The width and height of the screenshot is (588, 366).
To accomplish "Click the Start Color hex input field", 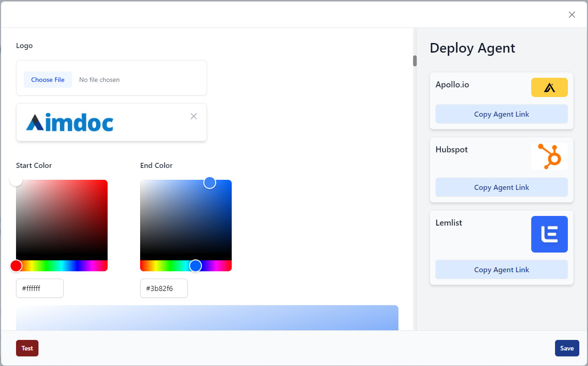I will click(x=39, y=288).
